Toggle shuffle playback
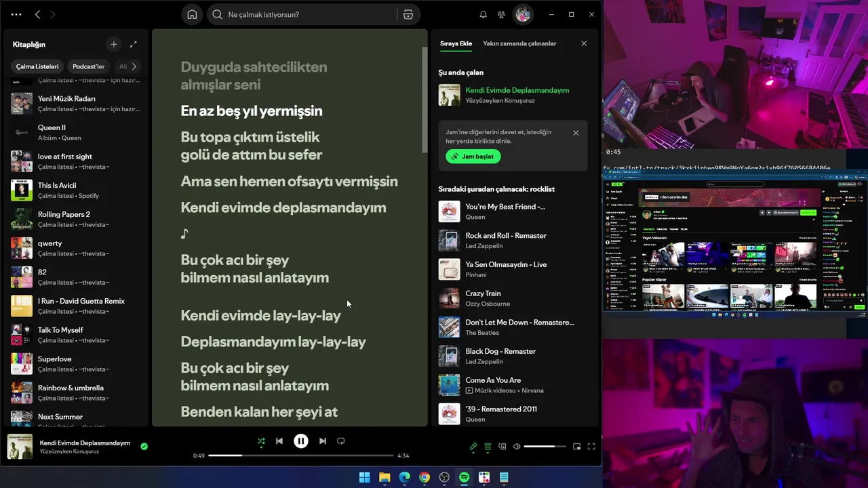Screen dimensions: 868x488 [x=261, y=441]
